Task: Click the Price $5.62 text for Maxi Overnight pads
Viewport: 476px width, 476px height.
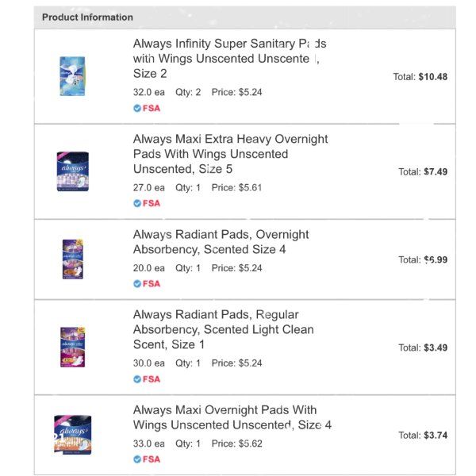Action: pos(236,443)
